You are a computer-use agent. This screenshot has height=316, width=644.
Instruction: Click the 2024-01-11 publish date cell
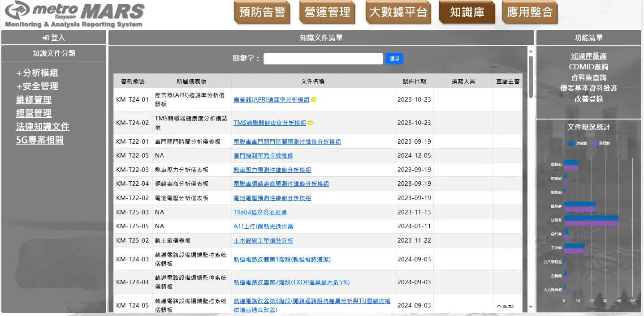pos(414,226)
